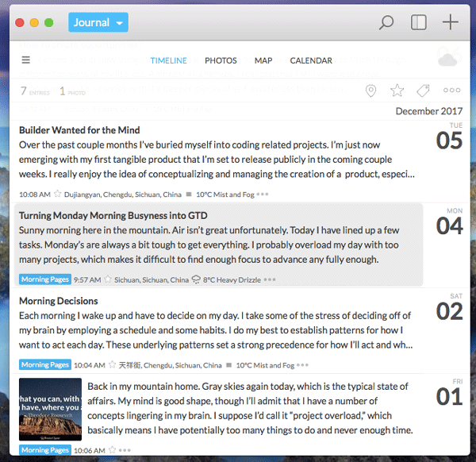Viewport: 476px width, 462px height.
Task: Star the Builder Wanted for the Mind entry
Action: point(58,194)
